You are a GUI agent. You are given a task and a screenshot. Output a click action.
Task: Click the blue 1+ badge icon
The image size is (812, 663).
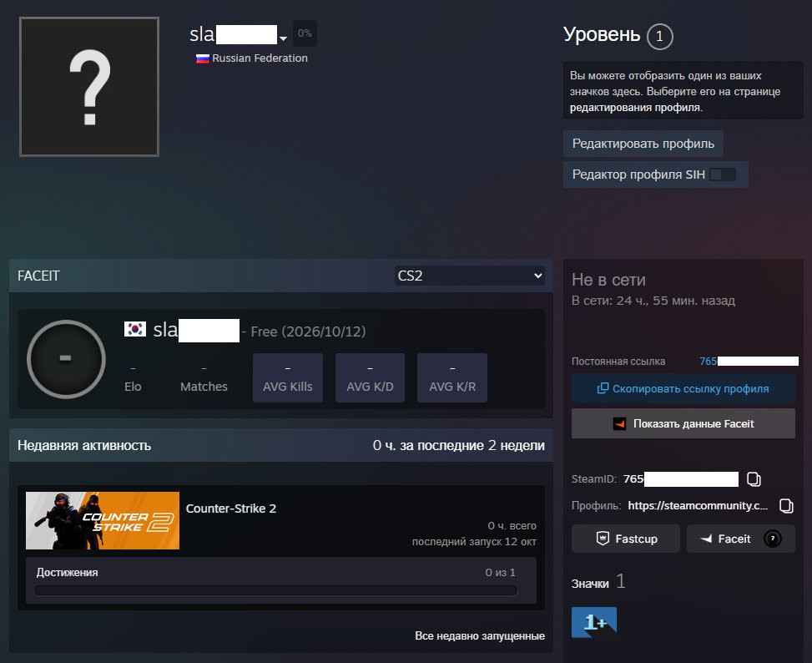point(594,622)
